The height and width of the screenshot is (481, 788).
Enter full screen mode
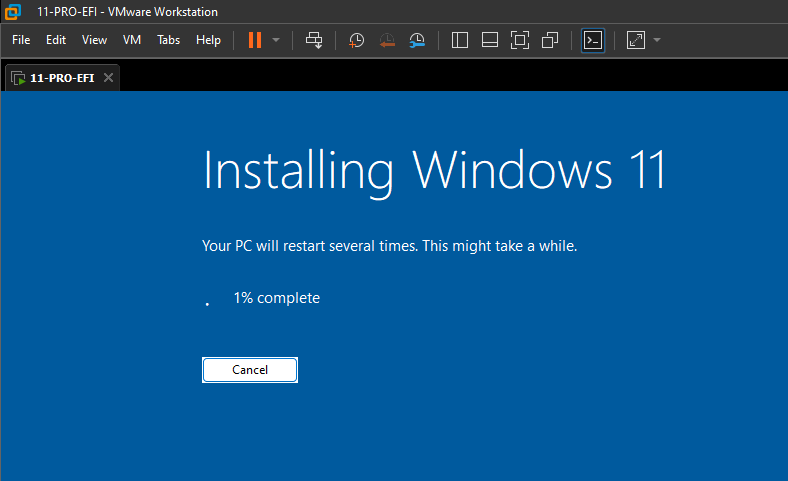point(520,40)
